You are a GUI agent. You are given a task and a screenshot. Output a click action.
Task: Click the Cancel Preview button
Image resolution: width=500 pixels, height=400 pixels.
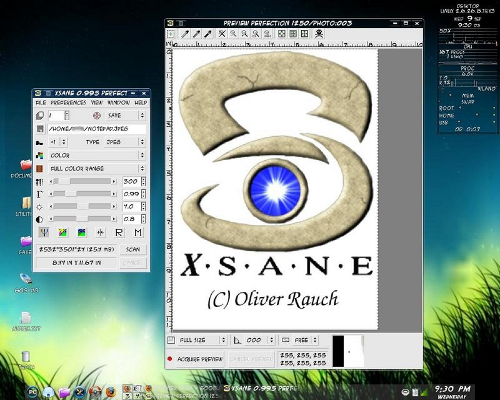pos(251,359)
